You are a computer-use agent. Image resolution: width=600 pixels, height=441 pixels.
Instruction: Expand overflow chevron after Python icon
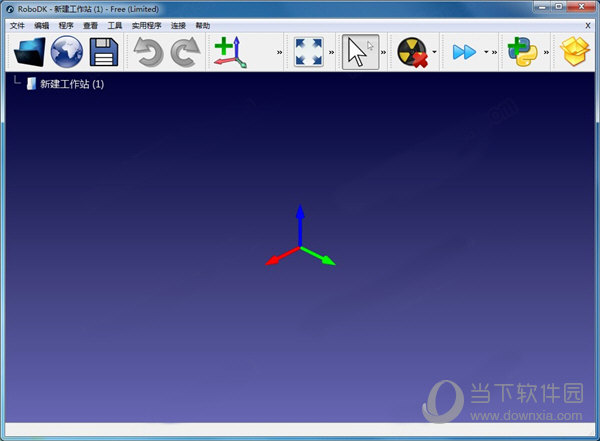pyautogui.click(x=546, y=52)
